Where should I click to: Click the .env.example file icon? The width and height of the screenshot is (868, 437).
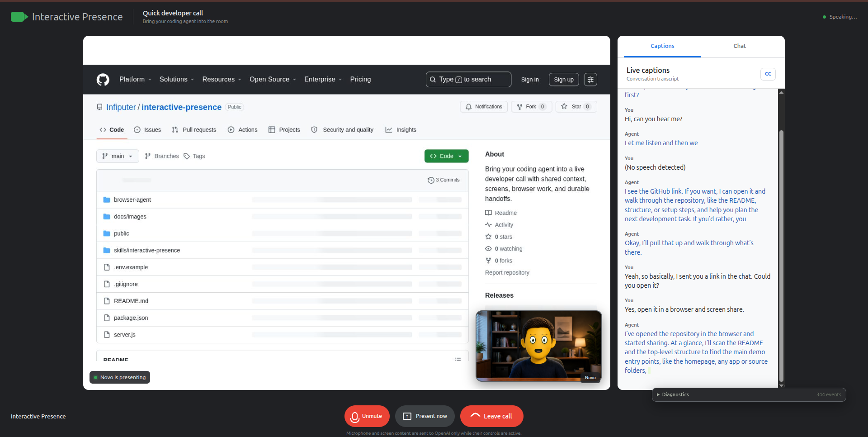[x=107, y=267]
